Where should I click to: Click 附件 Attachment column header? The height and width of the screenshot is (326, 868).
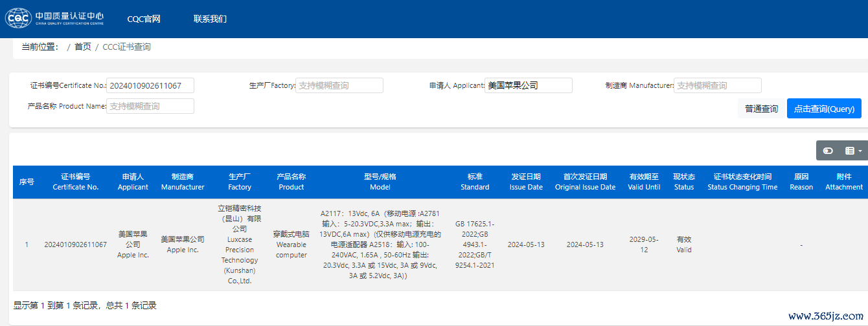pos(844,182)
